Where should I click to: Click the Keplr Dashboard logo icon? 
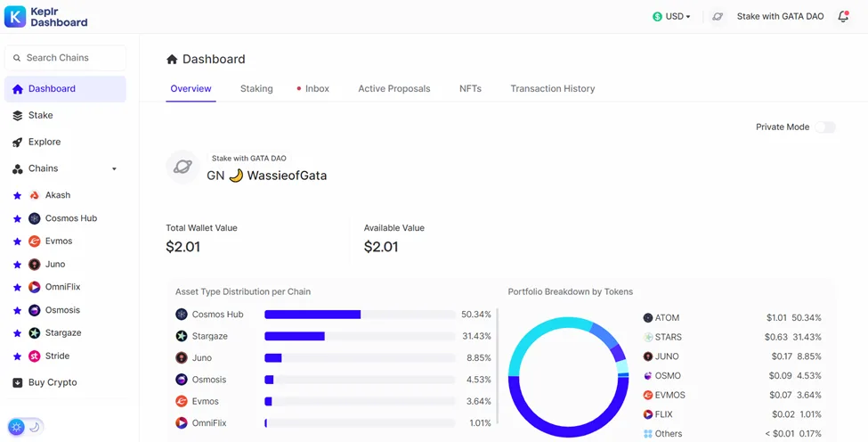(x=15, y=16)
